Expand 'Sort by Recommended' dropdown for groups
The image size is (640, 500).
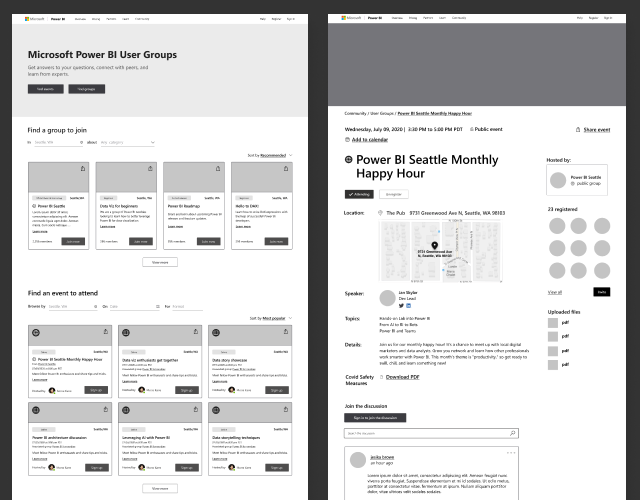click(x=270, y=155)
